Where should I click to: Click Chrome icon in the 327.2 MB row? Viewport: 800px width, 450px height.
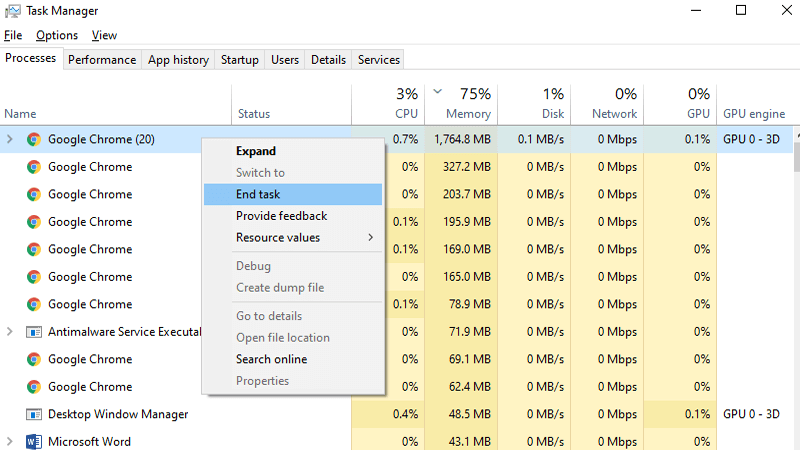point(34,167)
